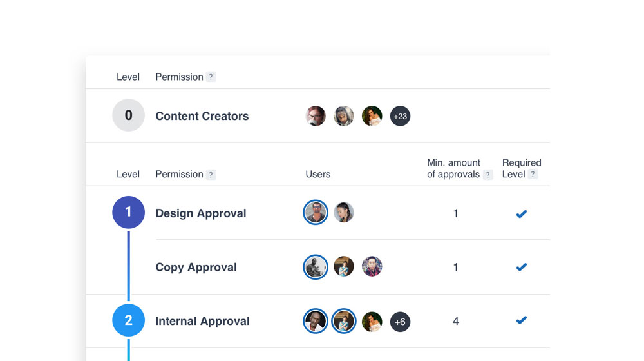Click Internal Approval minimum approvals value 4
Viewport: 644px width, 361px height.
456,321
